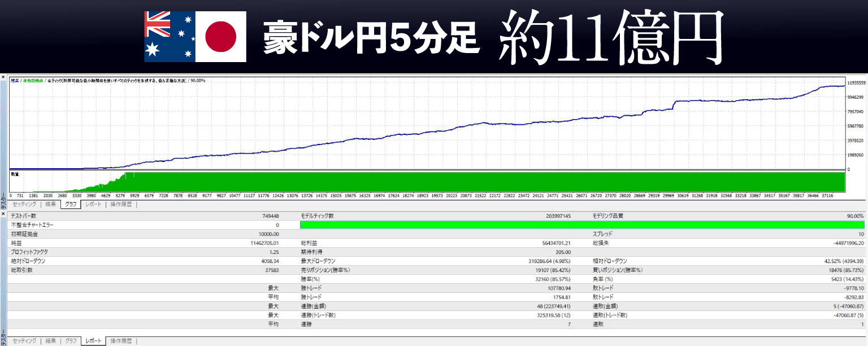Show 操作履歴 tab in the upper panel
Viewport: 868px width, 346px height.
tap(120, 204)
